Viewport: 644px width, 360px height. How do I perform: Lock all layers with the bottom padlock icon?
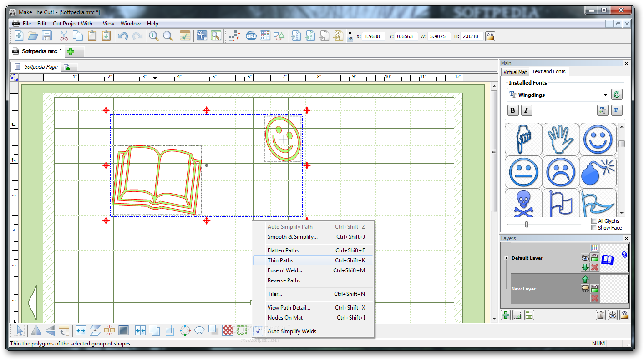pyautogui.click(x=624, y=315)
